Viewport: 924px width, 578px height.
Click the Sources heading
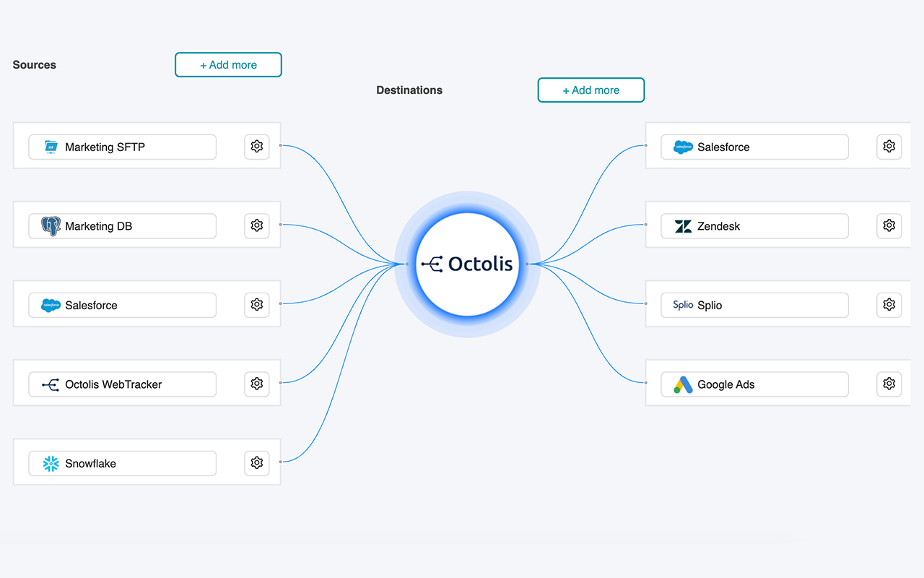[34, 65]
